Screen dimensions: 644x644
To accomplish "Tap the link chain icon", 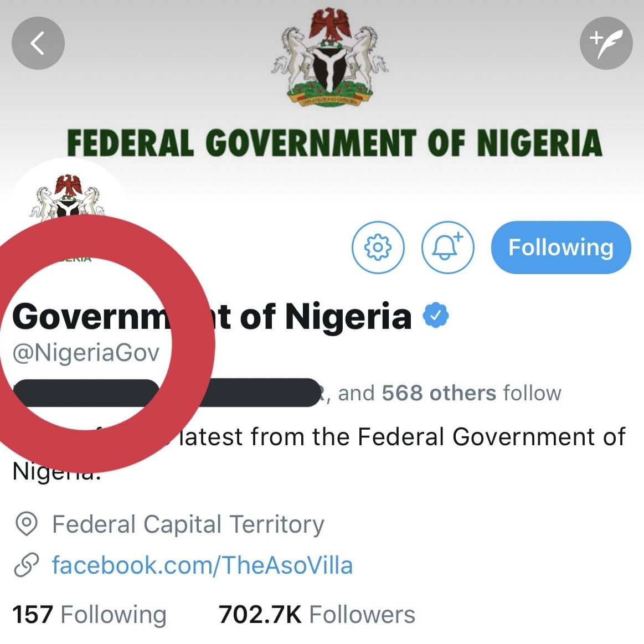I will click(26, 565).
